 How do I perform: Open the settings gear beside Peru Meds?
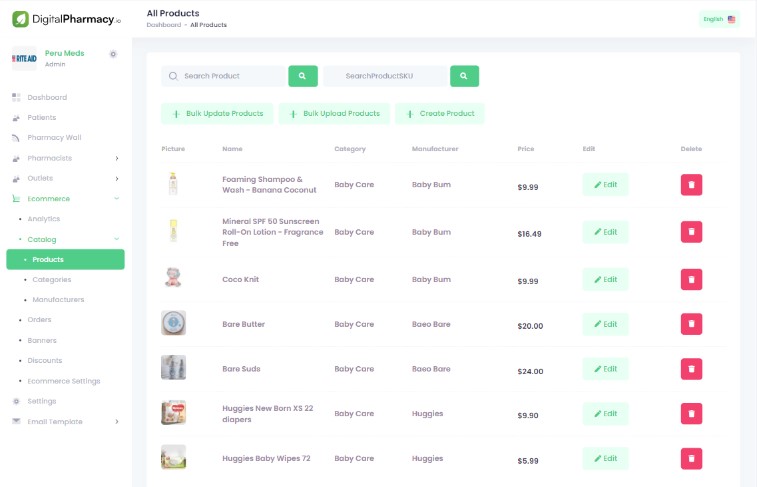[x=113, y=54]
